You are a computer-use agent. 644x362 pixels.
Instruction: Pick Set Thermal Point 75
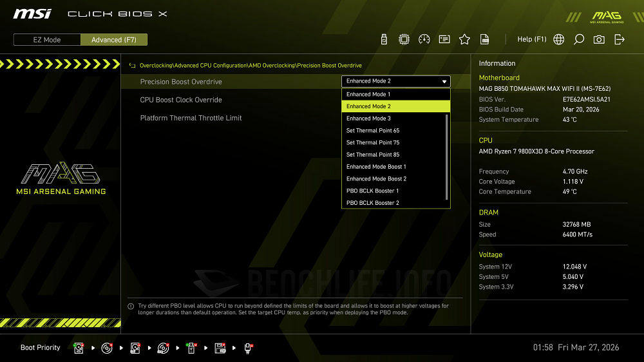coord(394,142)
